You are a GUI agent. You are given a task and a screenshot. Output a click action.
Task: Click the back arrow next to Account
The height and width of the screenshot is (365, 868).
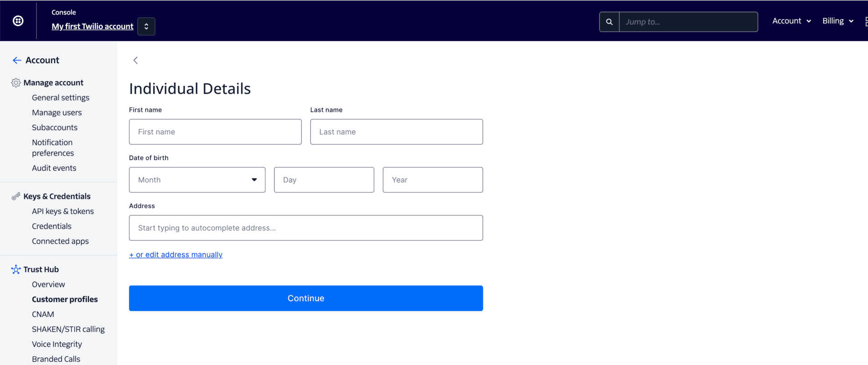coord(17,60)
